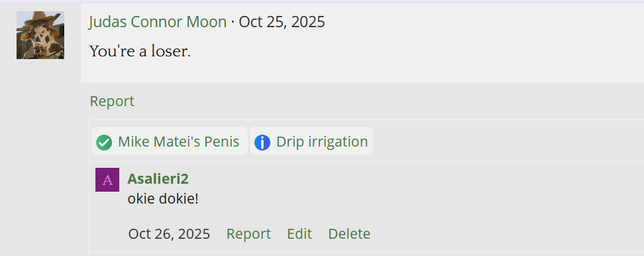Viewport: 644px width, 256px height.
Task: Edit the "okie dokie!" comment
Action: [x=299, y=234]
